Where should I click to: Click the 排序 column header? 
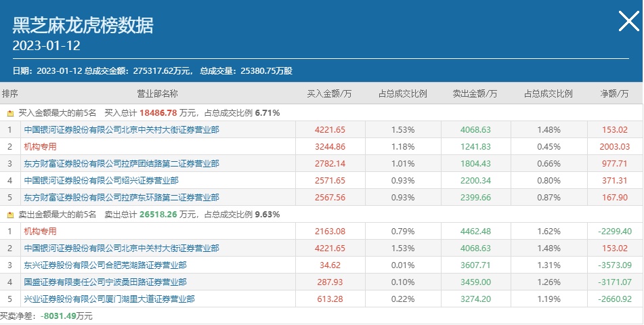(10, 93)
